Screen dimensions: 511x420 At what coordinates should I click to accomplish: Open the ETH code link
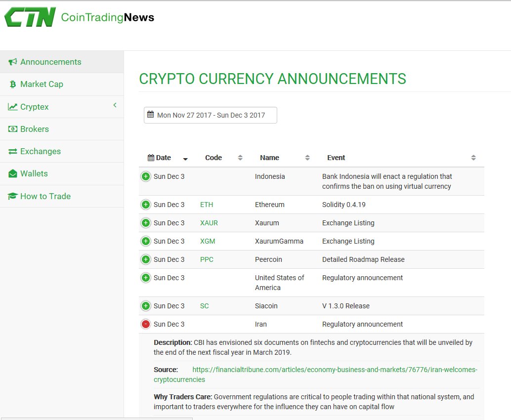[207, 205]
